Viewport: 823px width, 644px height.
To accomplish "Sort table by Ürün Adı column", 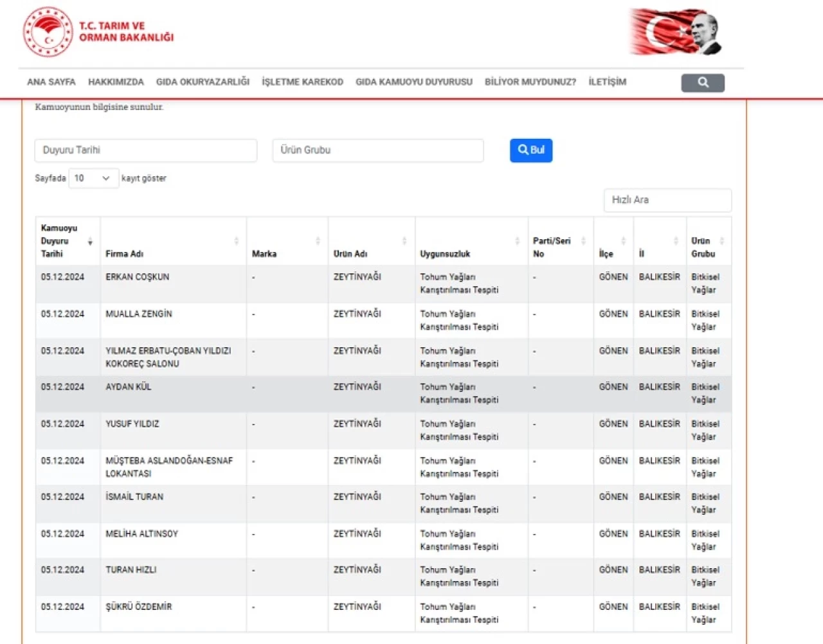I will click(371, 241).
